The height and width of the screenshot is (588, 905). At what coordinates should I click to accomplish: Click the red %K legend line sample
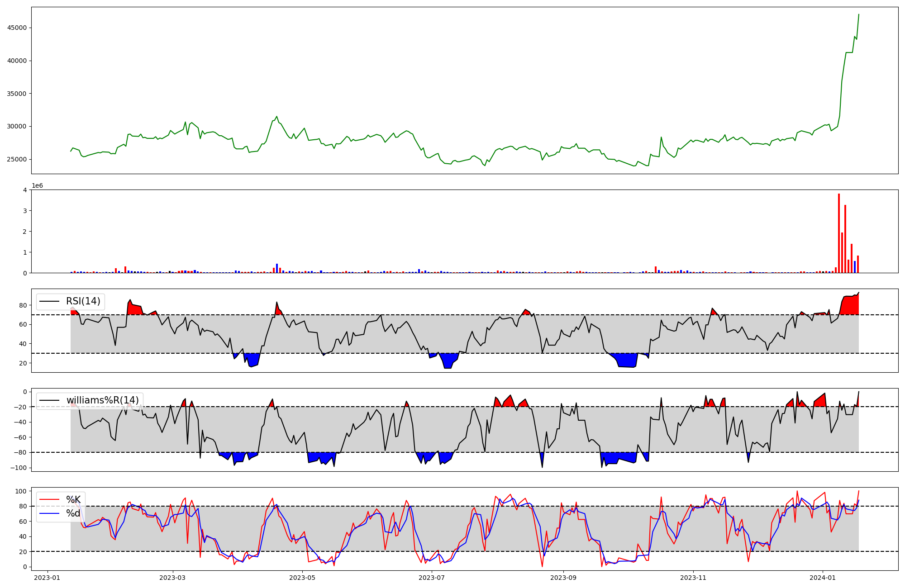tap(49, 500)
